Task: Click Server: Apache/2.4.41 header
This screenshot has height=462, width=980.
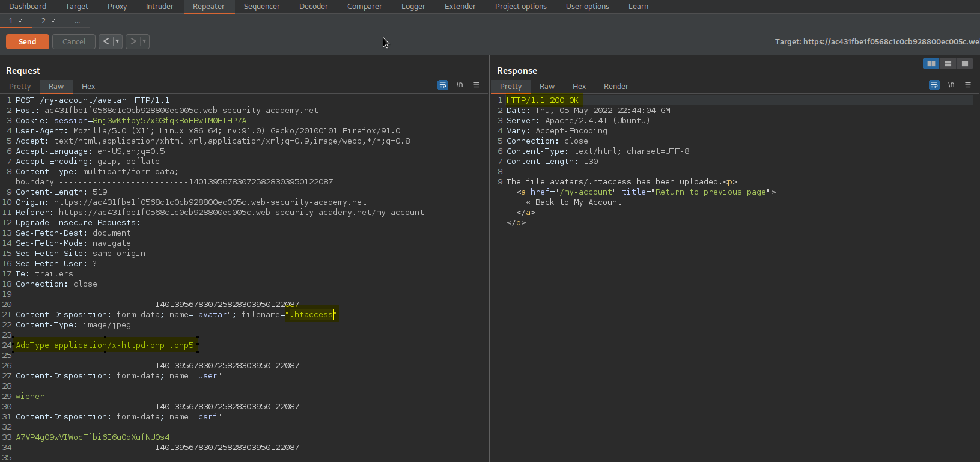Action: click(578, 121)
